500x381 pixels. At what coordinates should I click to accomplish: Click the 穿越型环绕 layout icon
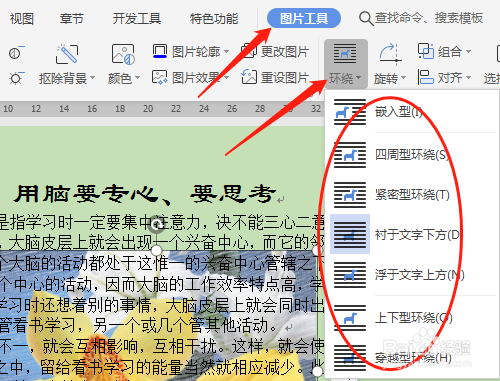click(350, 358)
